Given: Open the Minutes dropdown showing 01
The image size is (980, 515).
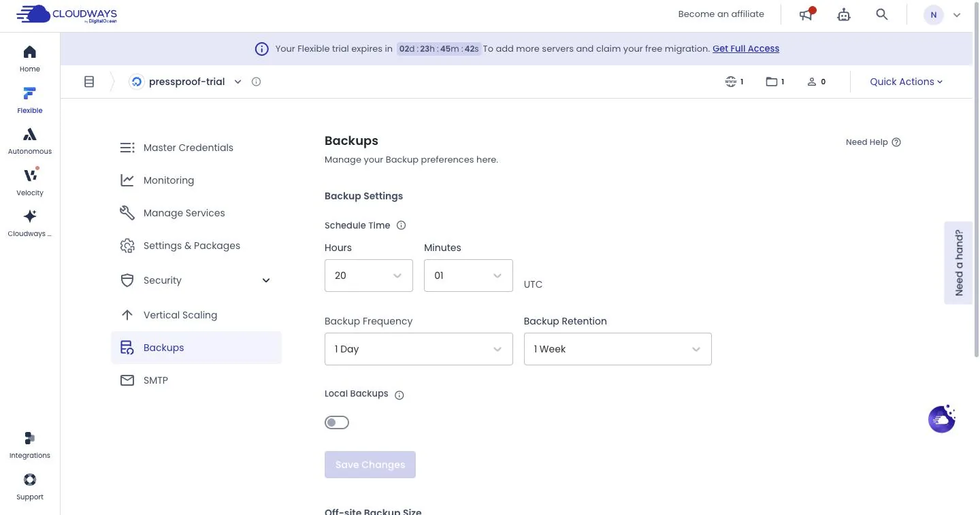Looking at the screenshot, I should tap(468, 276).
